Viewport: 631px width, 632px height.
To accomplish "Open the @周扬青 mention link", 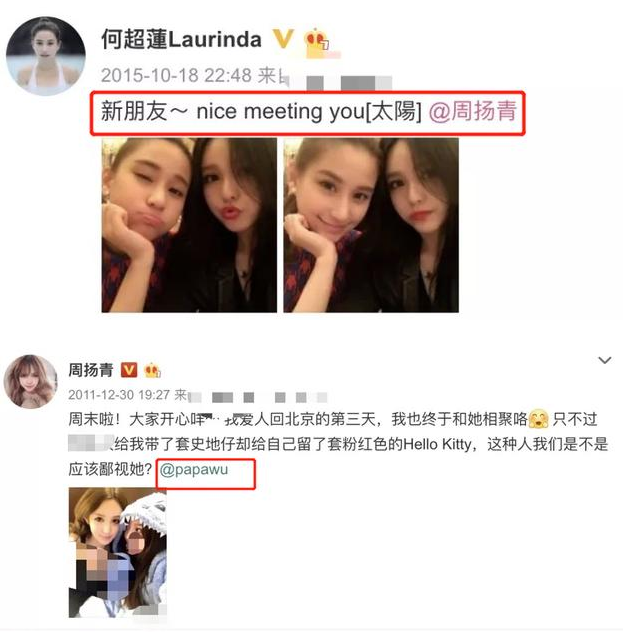I will [x=472, y=111].
